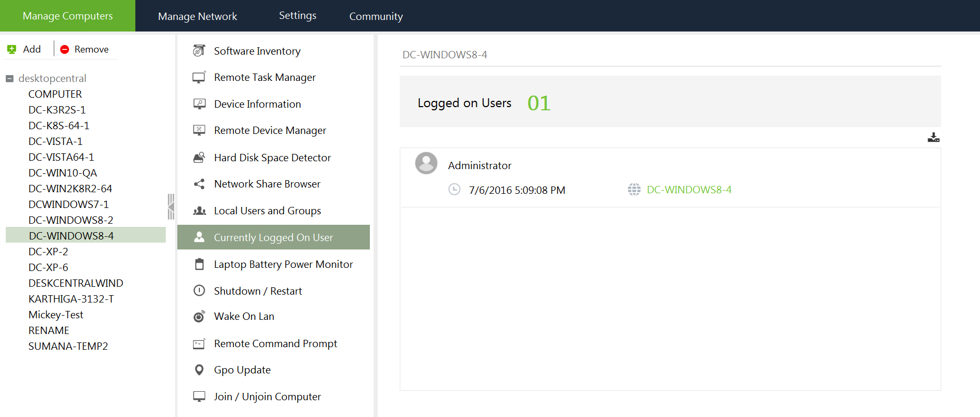The image size is (980, 417).
Task: Select COMPUTER in the tree
Action: pos(55,94)
